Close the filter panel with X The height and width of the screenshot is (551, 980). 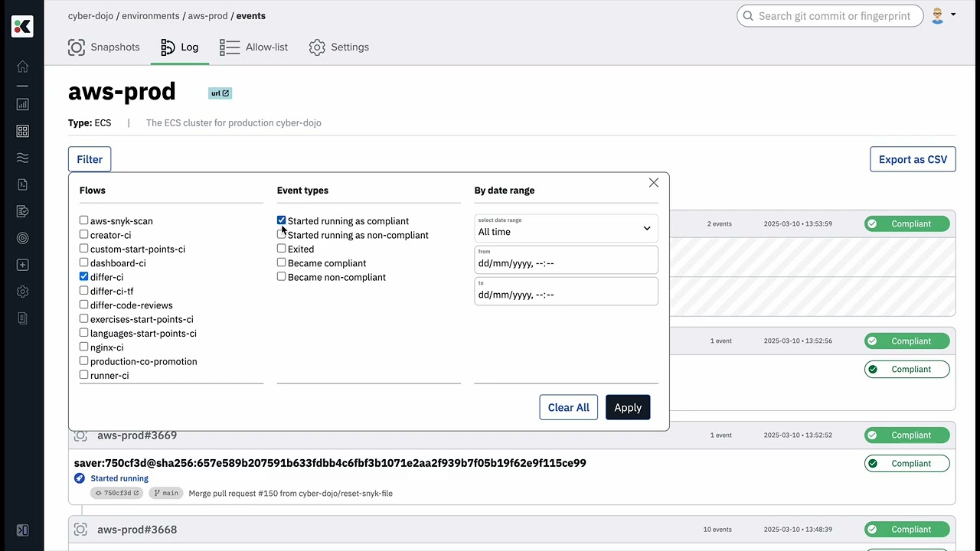pyautogui.click(x=653, y=182)
